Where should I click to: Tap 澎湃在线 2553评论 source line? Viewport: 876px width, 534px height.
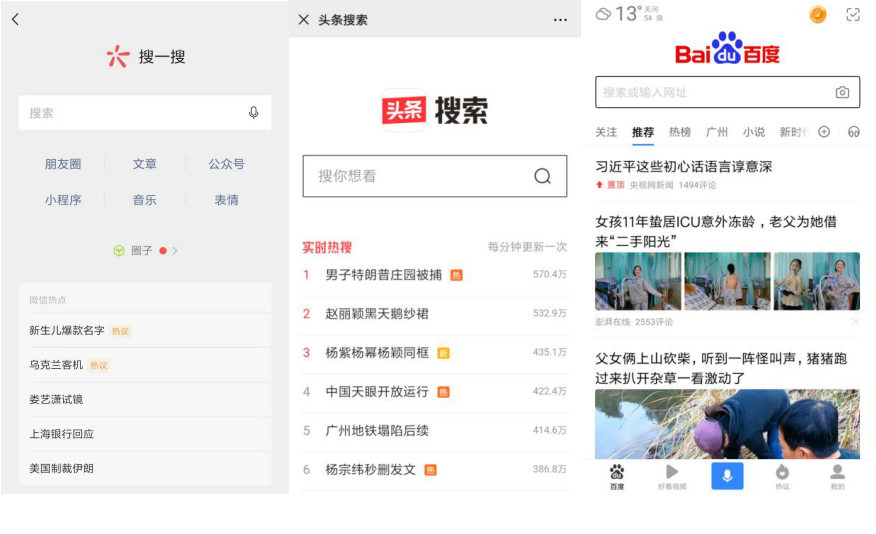click(634, 322)
